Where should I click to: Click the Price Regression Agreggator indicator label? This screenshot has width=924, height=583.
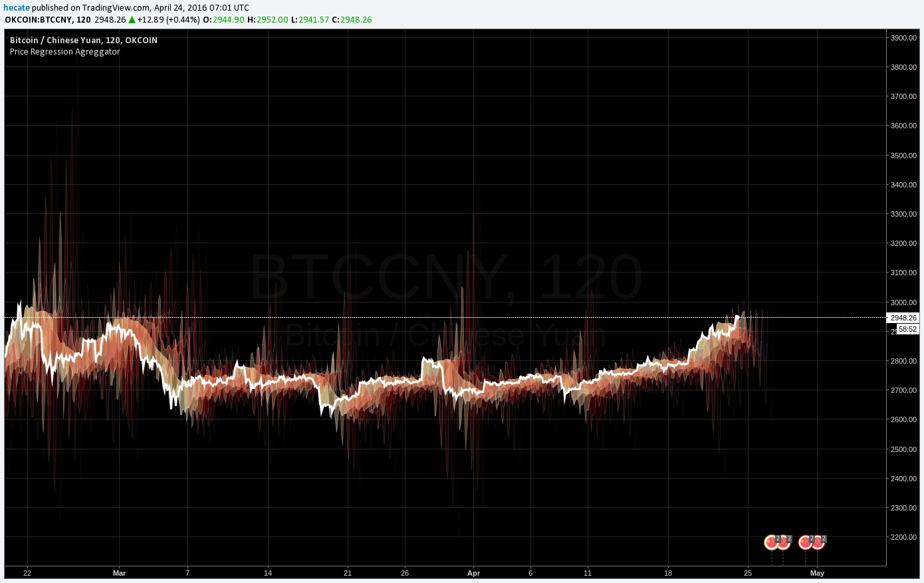click(65, 51)
